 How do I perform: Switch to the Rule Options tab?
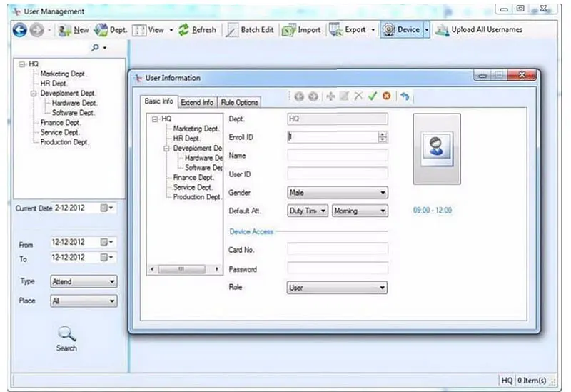click(x=239, y=102)
